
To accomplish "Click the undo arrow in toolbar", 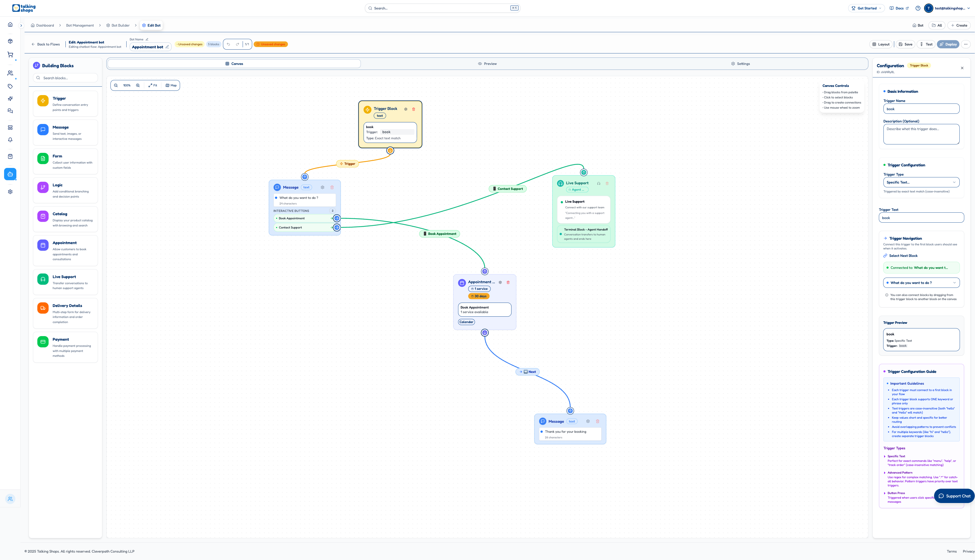I will click(x=228, y=44).
